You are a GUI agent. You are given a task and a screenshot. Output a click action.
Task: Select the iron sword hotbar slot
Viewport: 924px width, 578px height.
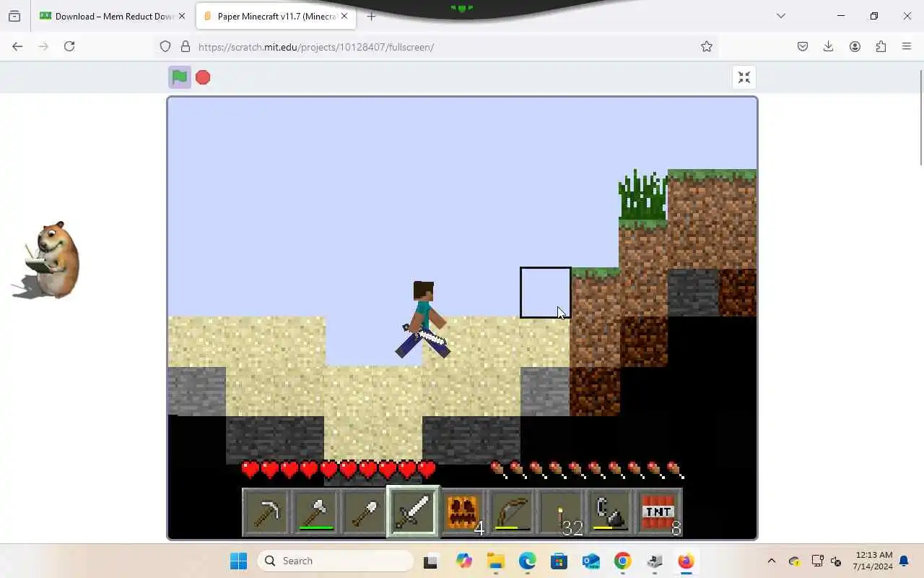click(x=413, y=512)
